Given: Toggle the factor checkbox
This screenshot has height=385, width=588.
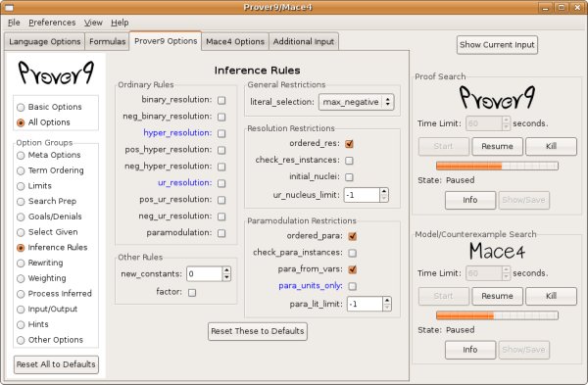Looking at the screenshot, I should point(192,292).
